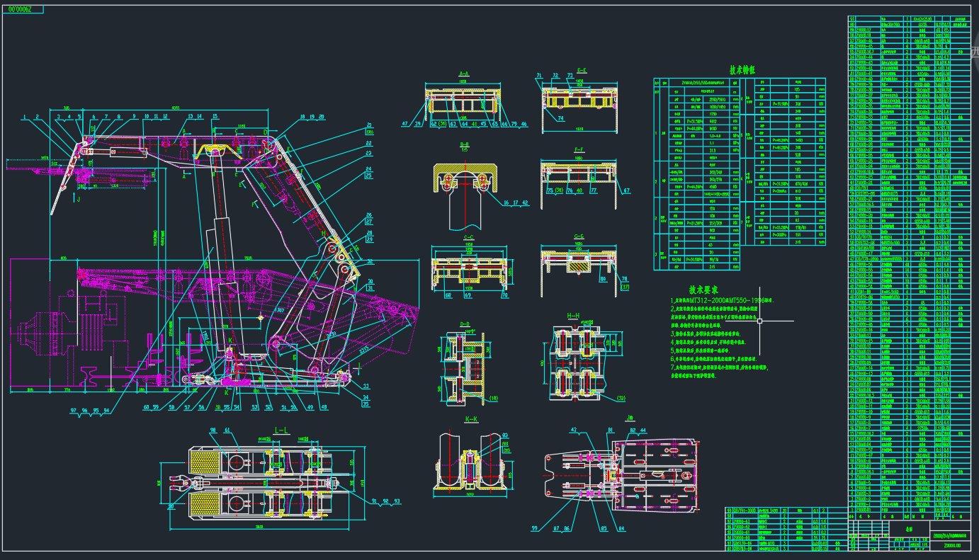Click the D-D section view label

(465, 324)
